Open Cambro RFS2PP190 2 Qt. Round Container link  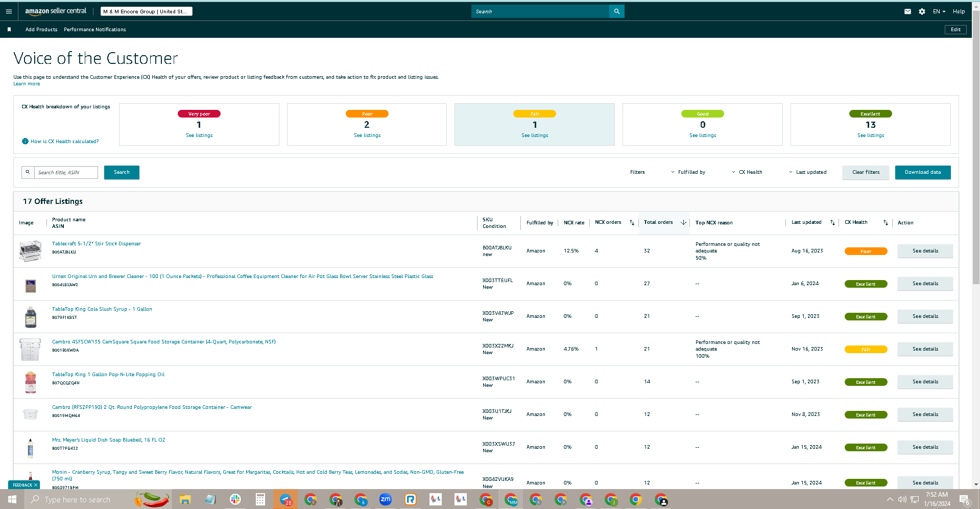pyautogui.click(x=152, y=407)
